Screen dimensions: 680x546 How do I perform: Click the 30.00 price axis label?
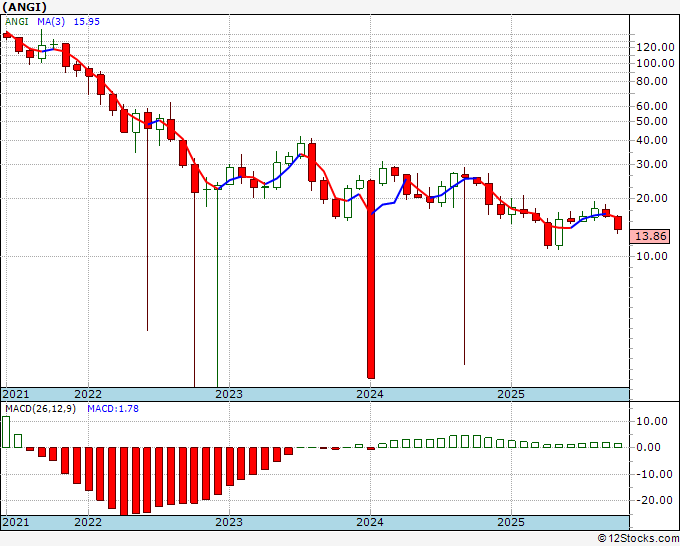651,164
